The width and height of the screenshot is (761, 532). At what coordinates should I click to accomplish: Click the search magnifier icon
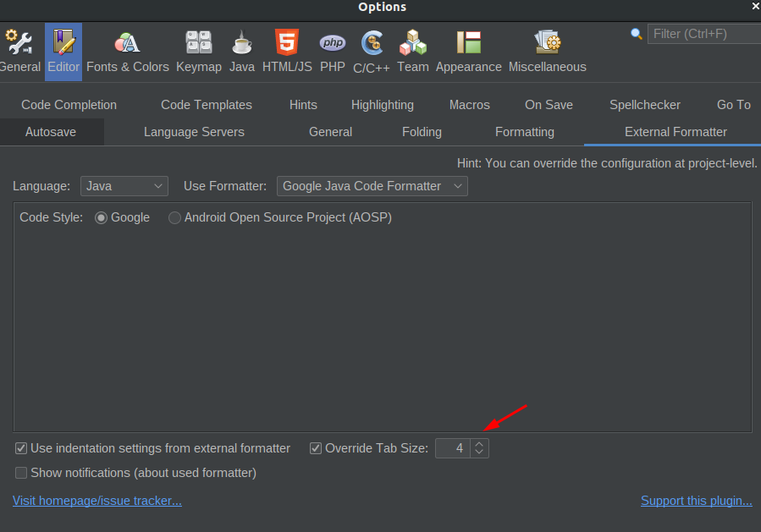[x=636, y=35]
